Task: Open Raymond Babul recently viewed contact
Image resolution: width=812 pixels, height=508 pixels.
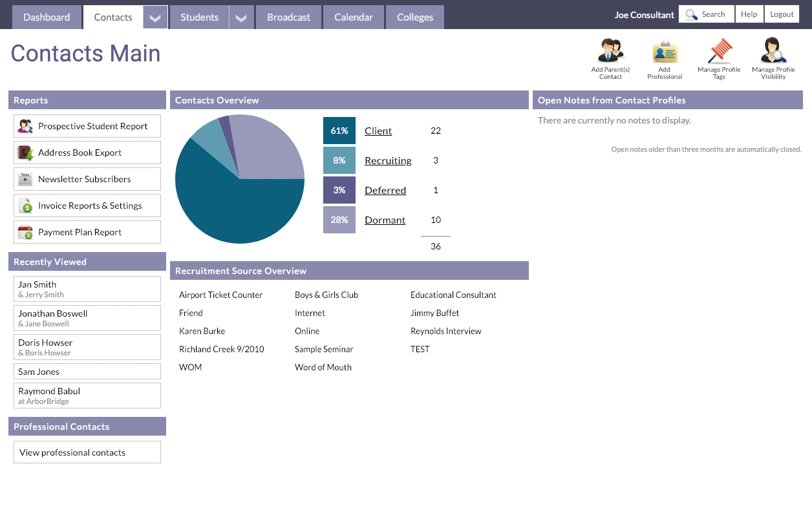Action: [x=87, y=396]
